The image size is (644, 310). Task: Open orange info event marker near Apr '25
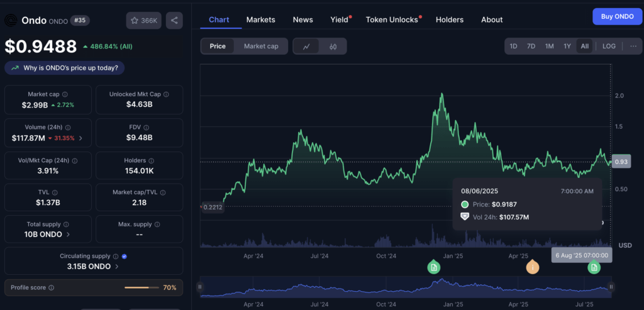click(533, 267)
